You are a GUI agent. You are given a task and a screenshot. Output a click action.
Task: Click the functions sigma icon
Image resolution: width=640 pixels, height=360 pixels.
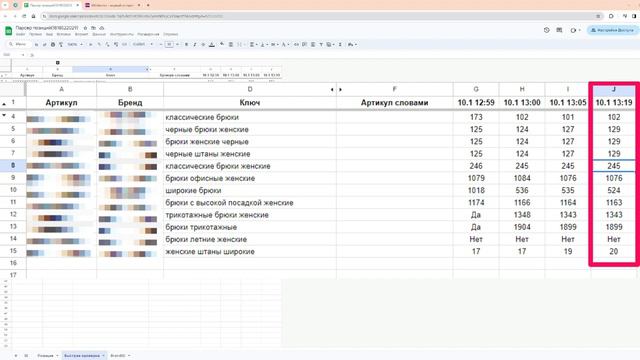coord(340,44)
